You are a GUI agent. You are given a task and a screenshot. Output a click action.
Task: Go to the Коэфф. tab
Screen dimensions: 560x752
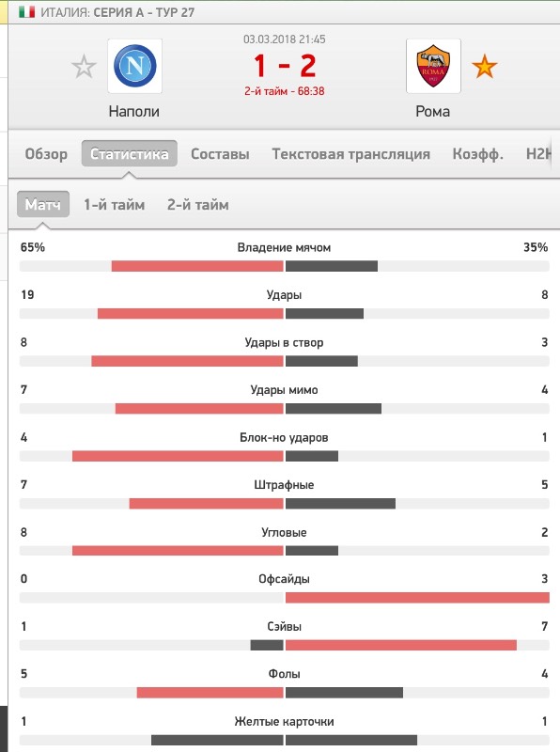(478, 154)
